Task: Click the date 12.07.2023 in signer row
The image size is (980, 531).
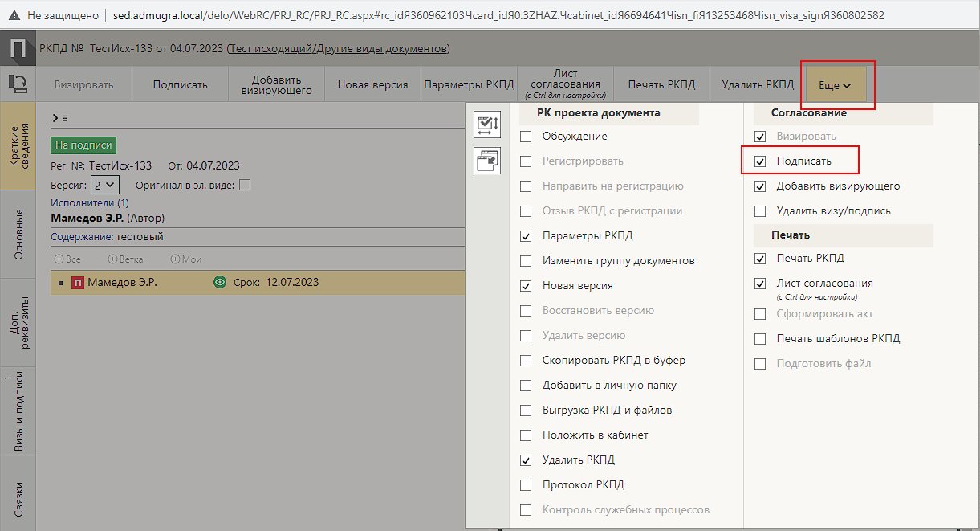Action: (292, 283)
